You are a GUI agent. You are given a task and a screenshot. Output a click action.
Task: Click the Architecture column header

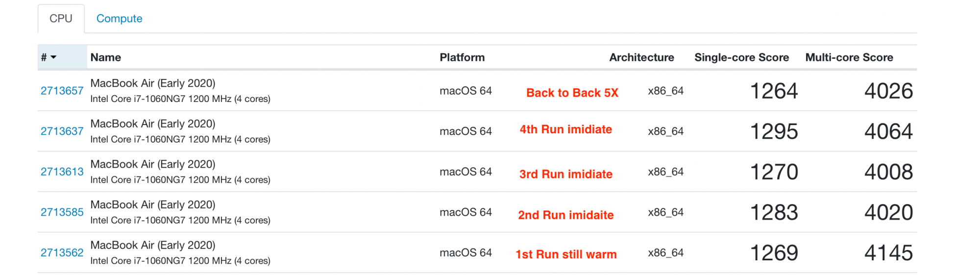[x=641, y=57]
